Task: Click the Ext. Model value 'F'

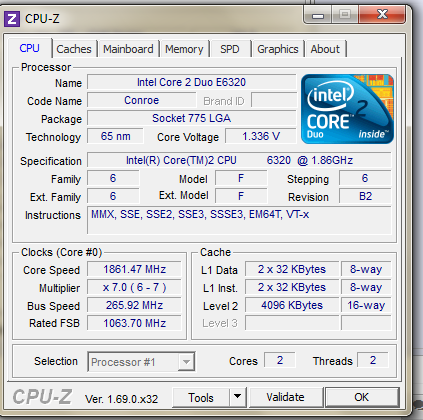Action: pos(241,196)
